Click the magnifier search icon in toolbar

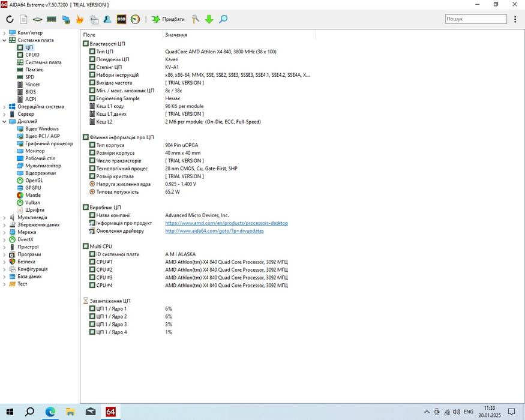click(x=223, y=19)
